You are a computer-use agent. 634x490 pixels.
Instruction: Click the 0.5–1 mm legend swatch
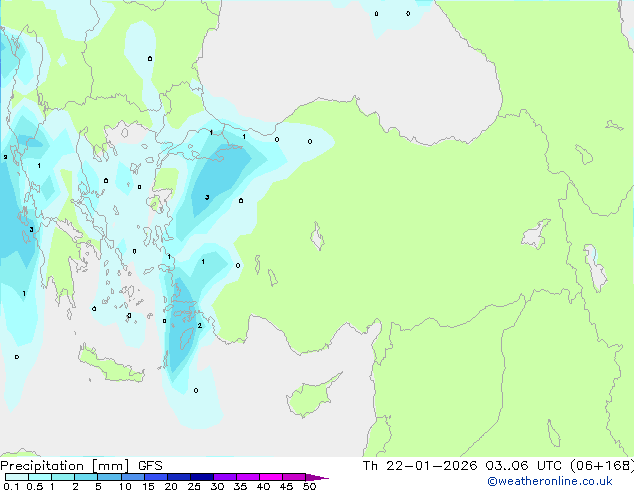click(x=40, y=477)
